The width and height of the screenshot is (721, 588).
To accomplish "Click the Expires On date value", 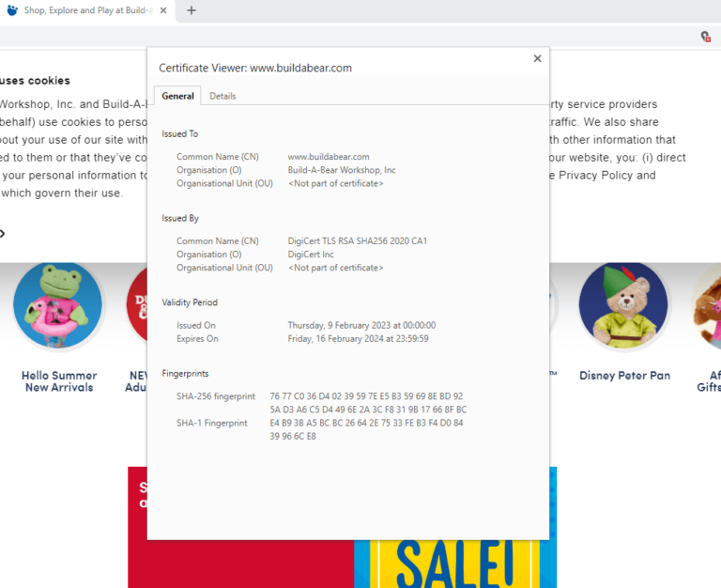I will [x=358, y=339].
